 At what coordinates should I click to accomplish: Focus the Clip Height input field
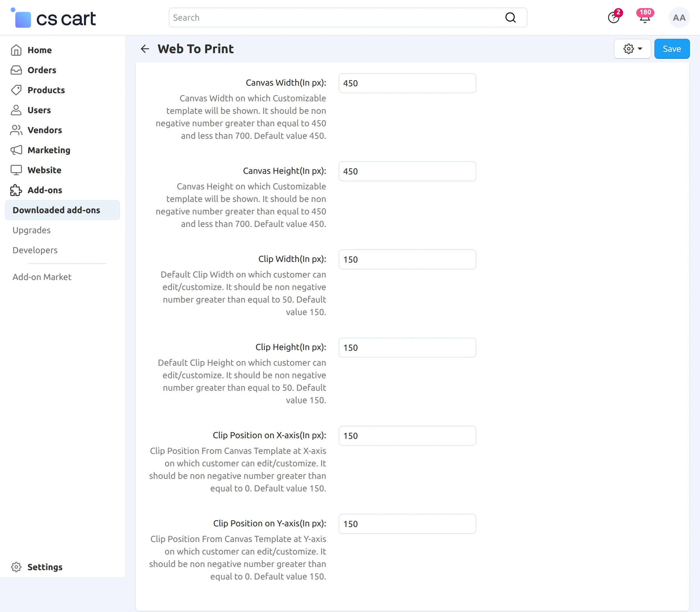(407, 348)
